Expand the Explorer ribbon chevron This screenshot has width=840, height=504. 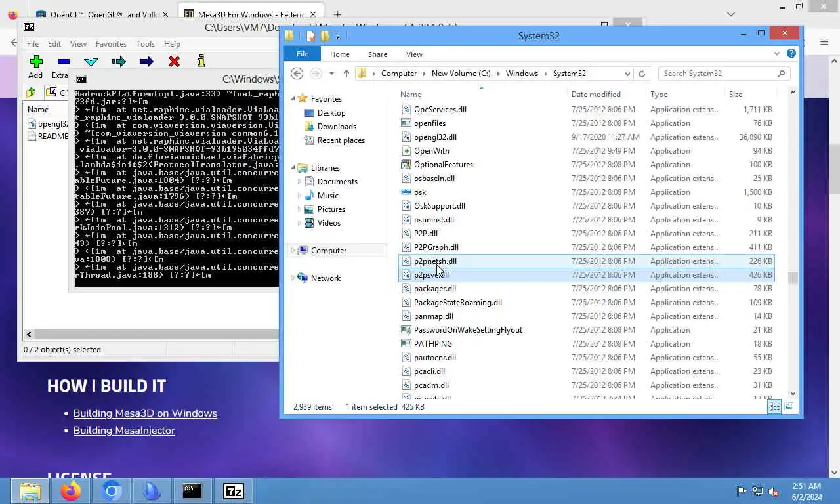[777, 54]
